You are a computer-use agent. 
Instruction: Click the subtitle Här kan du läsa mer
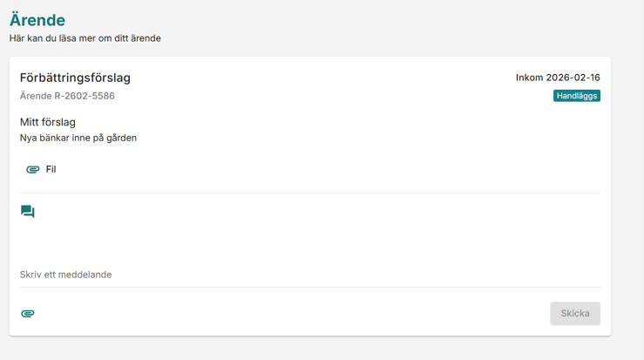pos(85,38)
